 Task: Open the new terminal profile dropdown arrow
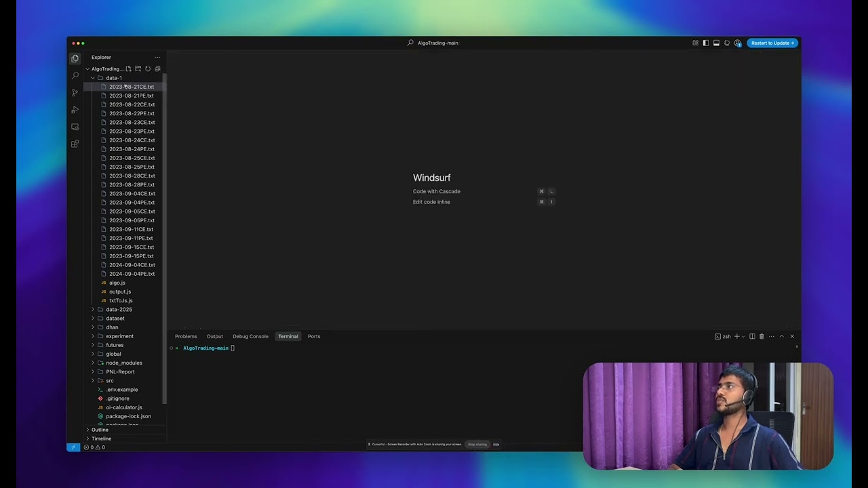pyautogui.click(x=743, y=336)
